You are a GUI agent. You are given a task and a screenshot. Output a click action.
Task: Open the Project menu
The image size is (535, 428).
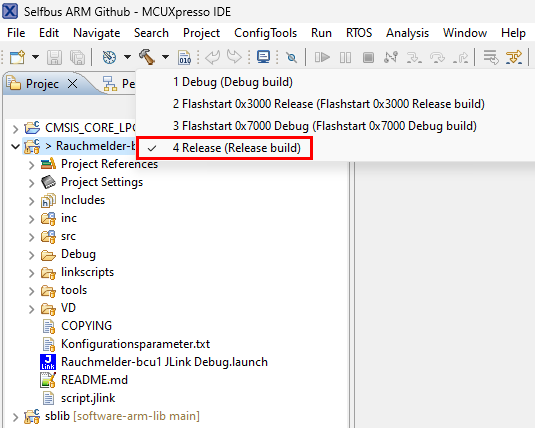[201, 33]
